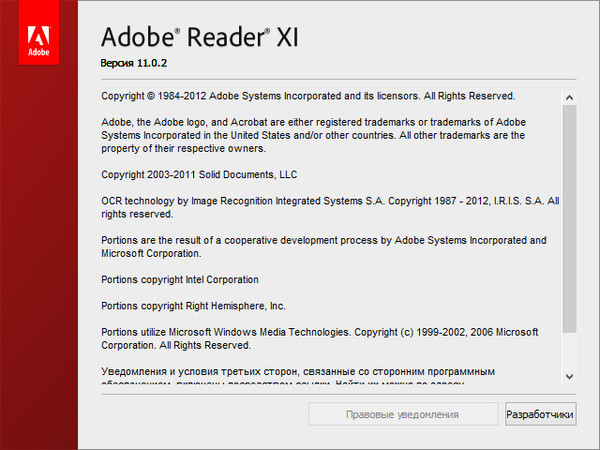
Task: Select the Solid Documents, LLC copyright line
Action: click(199, 174)
